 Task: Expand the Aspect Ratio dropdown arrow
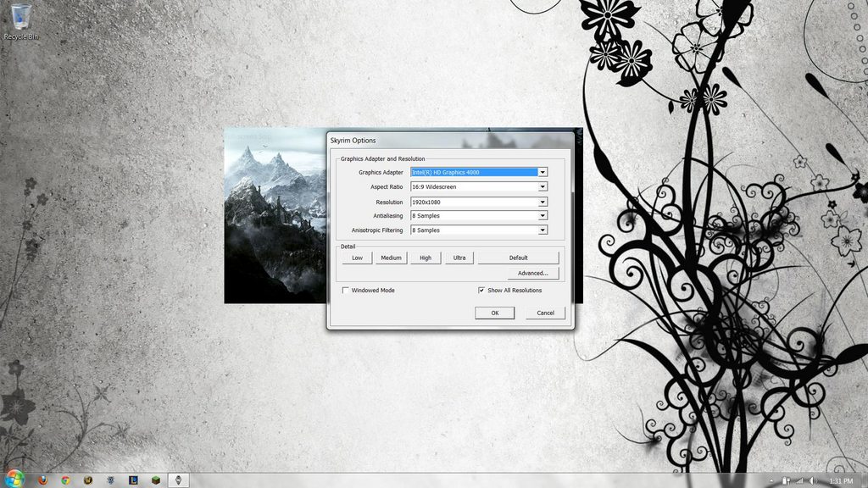(x=542, y=187)
